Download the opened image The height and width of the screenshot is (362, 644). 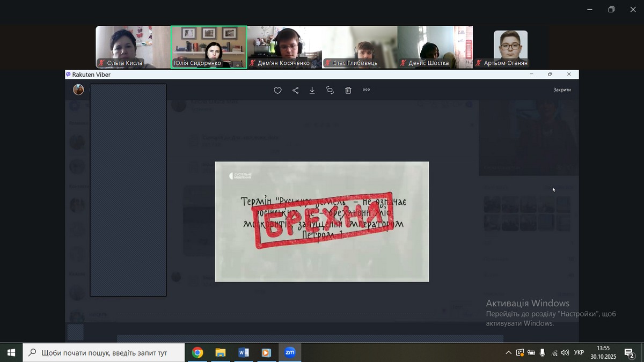point(312,91)
